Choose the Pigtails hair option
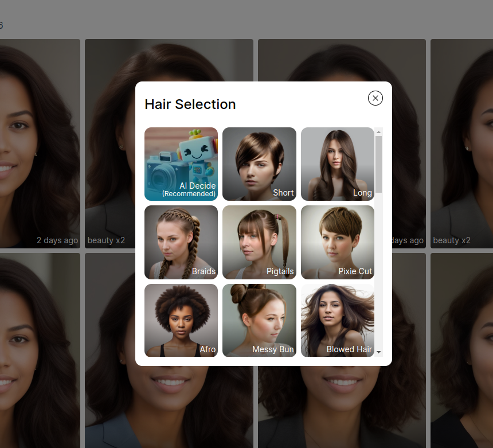493x448 pixels. (259, 242)
